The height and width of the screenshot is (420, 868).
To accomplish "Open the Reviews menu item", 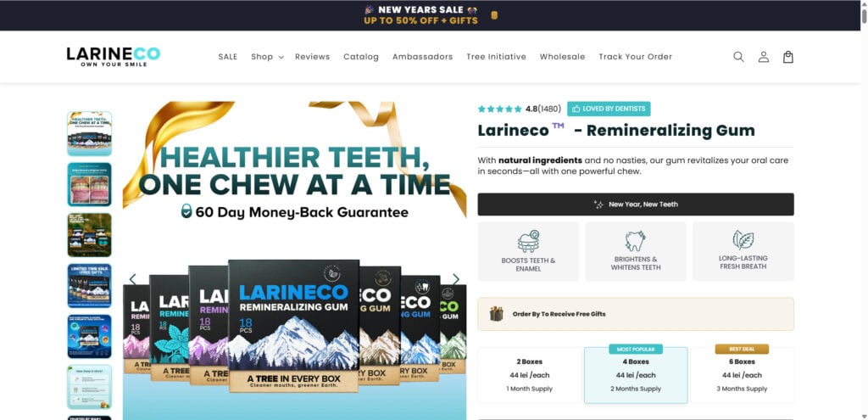I will (312, 57).
